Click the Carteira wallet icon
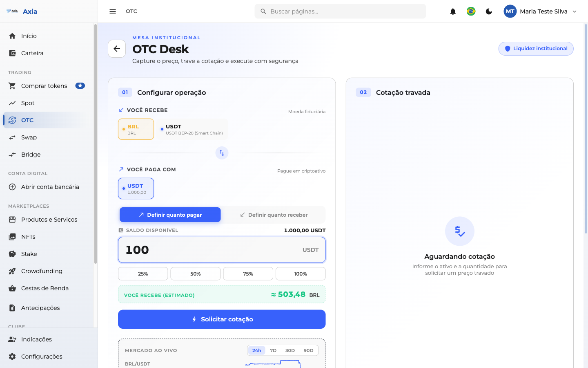 point(12,53)
